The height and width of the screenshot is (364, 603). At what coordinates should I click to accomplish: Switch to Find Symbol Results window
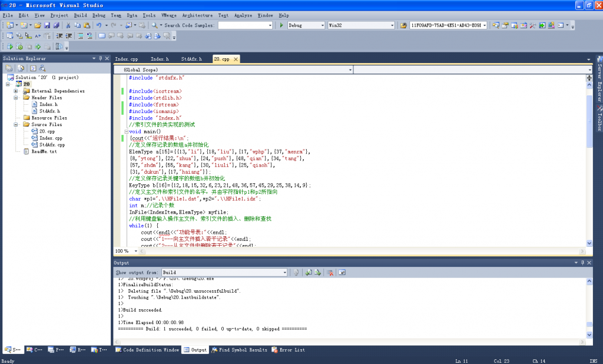243,349
